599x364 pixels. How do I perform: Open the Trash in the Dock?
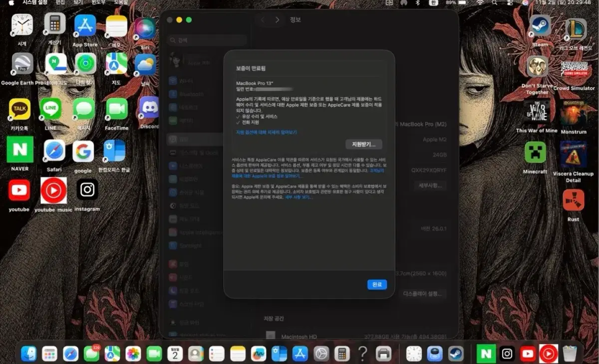click(570, 354)
